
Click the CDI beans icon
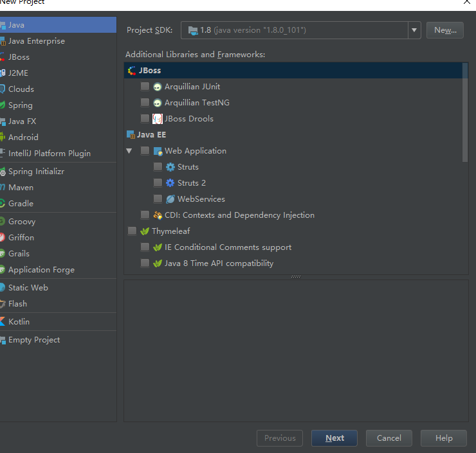point(158,215)
